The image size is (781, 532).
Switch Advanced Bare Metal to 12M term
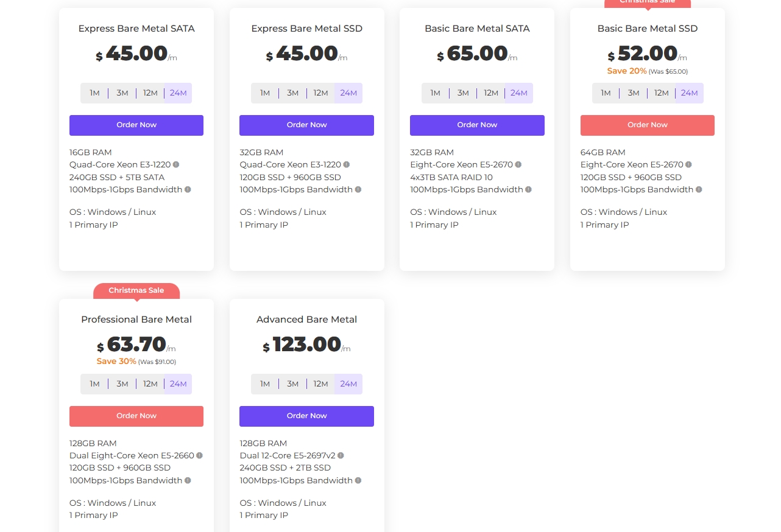pos(320,384)
